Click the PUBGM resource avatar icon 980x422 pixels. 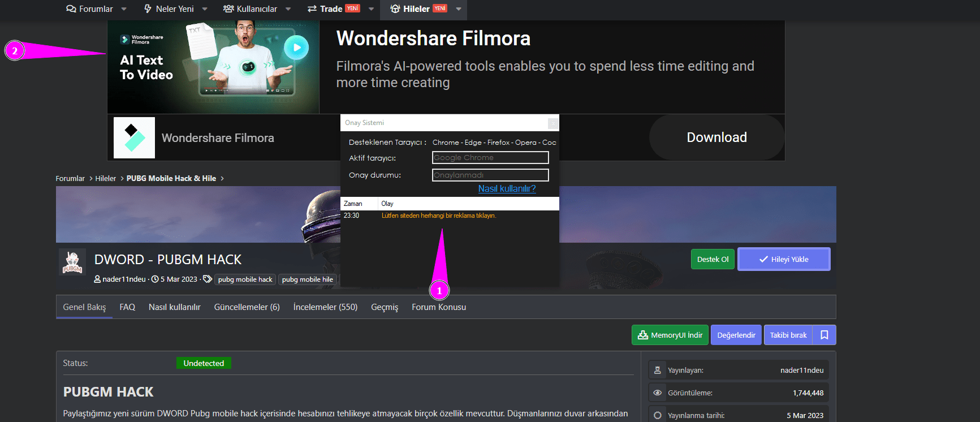point(72,262)
